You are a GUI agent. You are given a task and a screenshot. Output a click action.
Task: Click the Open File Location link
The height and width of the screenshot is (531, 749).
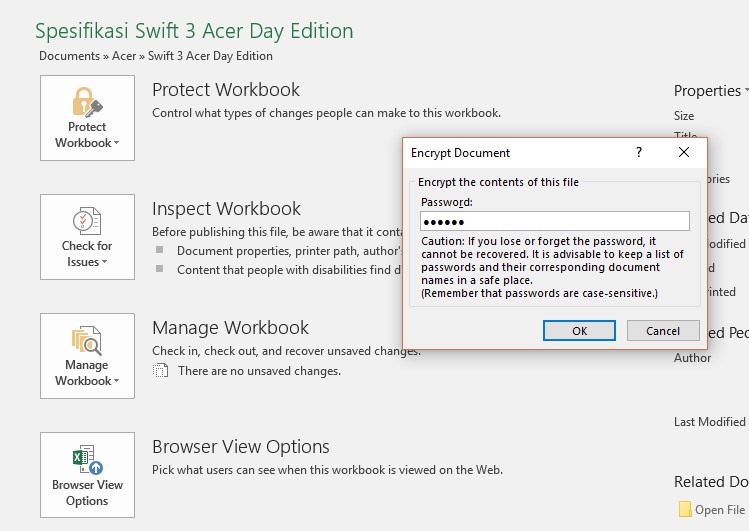tap(721, 510)
